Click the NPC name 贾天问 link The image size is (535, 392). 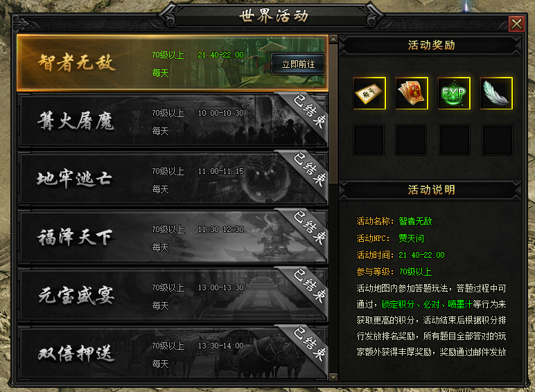[x=411, y=238]
